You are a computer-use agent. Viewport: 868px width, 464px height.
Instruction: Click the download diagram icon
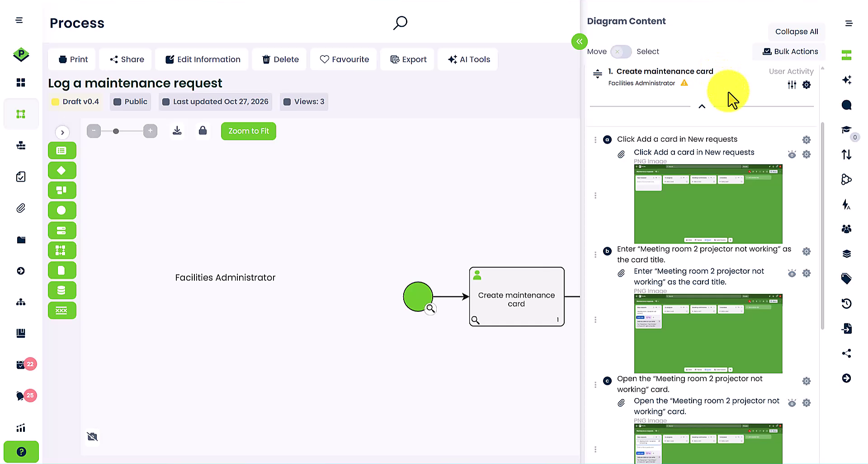(177, 131)
